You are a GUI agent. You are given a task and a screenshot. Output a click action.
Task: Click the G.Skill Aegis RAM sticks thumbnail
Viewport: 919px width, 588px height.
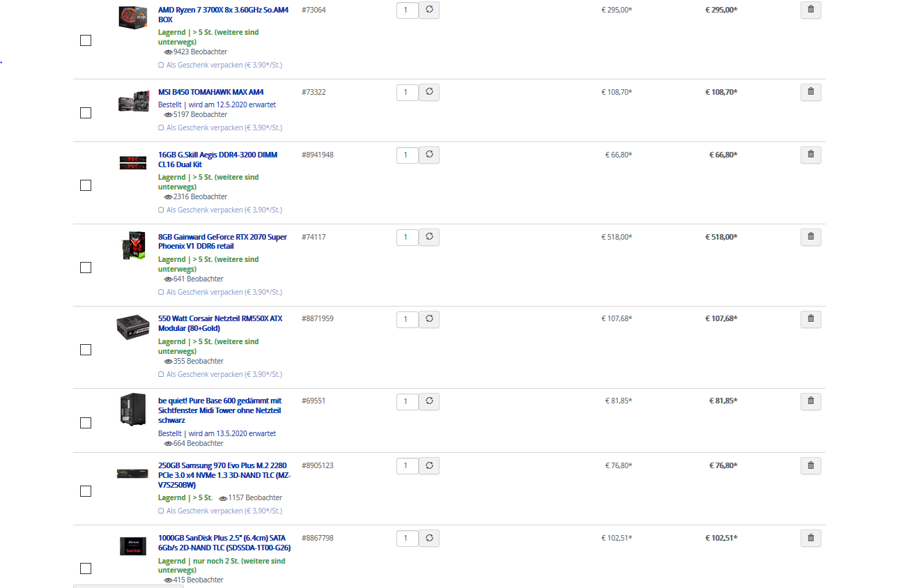pyautogui.click(x=133, y=162)
